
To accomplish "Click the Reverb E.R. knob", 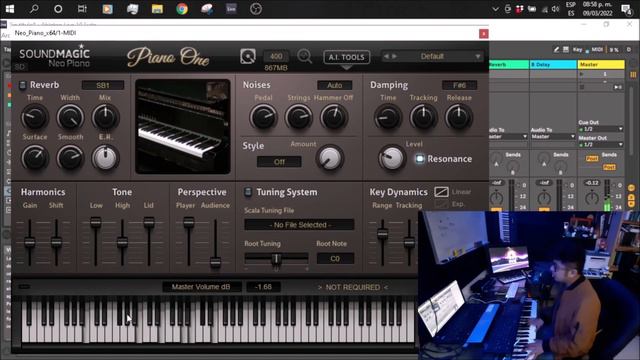I will coord(105,158).
